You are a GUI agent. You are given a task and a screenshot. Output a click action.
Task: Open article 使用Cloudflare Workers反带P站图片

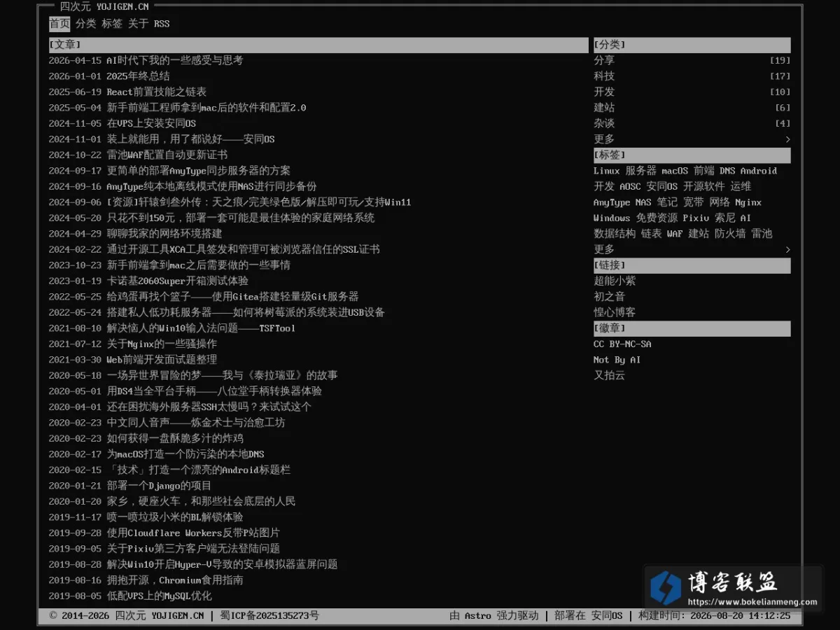[193, 533]
